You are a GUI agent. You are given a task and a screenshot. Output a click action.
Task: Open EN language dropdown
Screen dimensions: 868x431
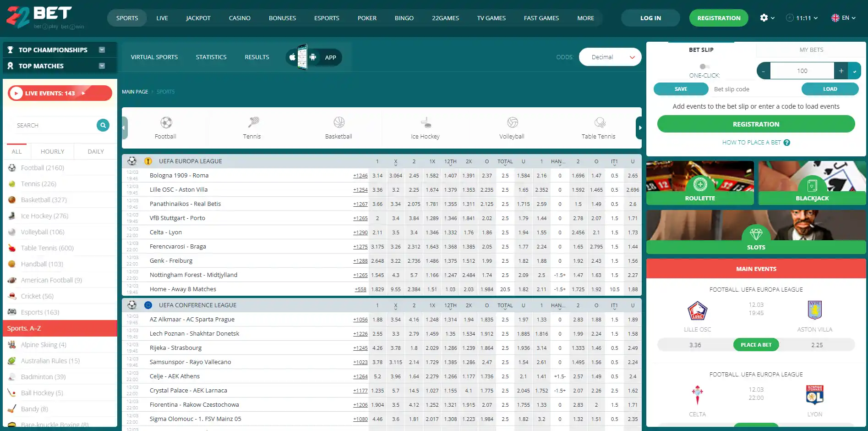[x=843, y=18]
